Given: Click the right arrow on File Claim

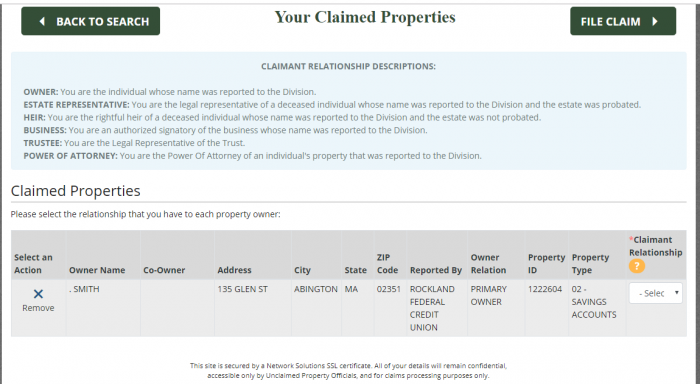Looking at the screenshot, I should click(x=655, y=21).
